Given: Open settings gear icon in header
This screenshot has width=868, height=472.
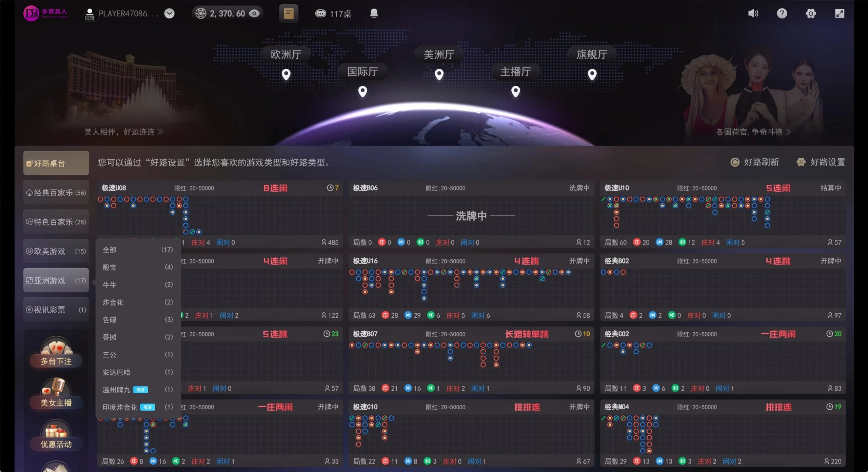Looking at the screenshot, I should click(811, 14).
